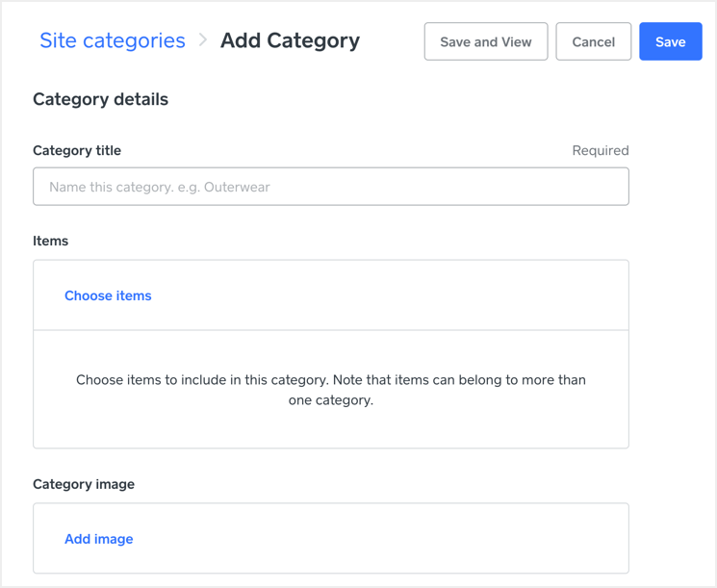Click the Category image section label

pyautogui.click(x=84, y=484)
